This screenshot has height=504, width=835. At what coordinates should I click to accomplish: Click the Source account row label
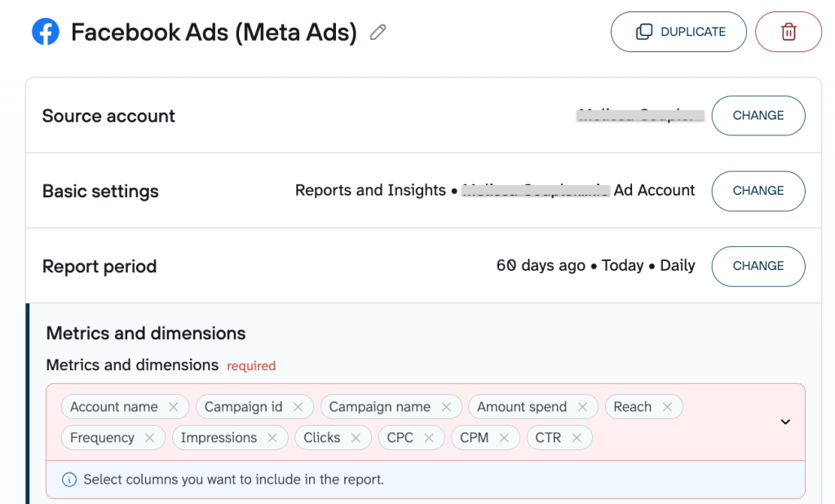108,116
